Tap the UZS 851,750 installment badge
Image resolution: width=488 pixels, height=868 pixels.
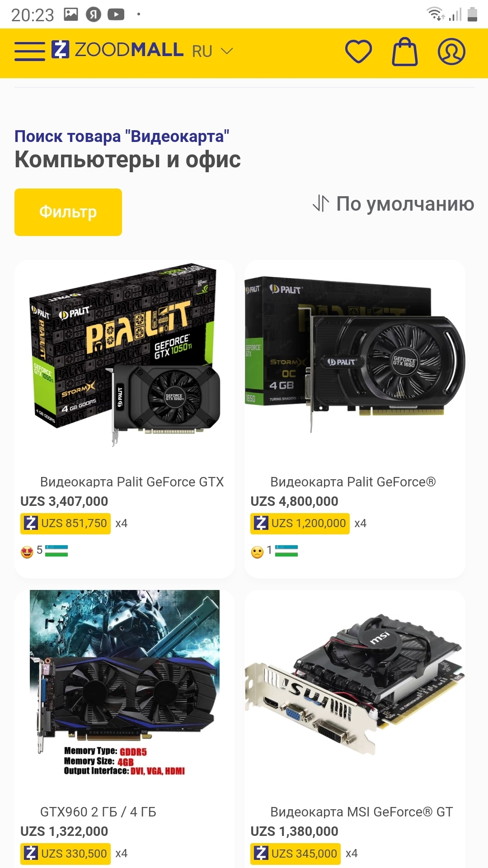click(66, 524)
